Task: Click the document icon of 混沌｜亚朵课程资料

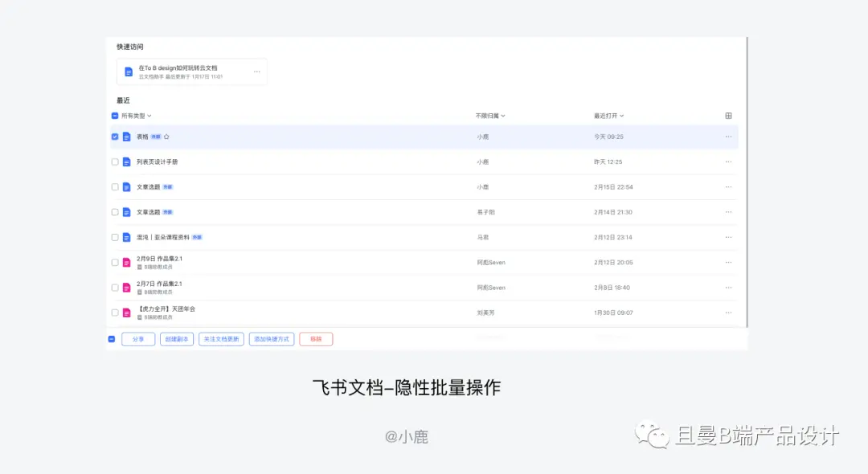Action: pos(127,237)
